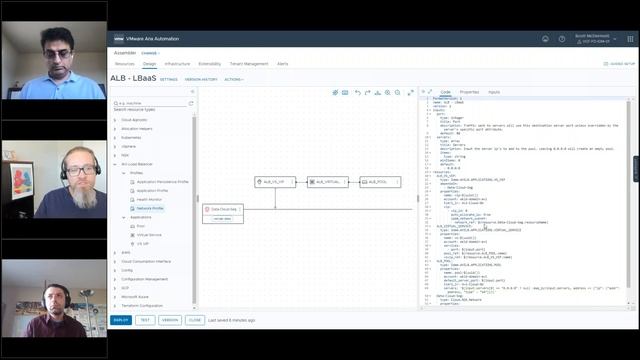Open the Alerts tab
The height and width of the screenshot is (360, 640).
pyautogui.click(x=282, y=64)
